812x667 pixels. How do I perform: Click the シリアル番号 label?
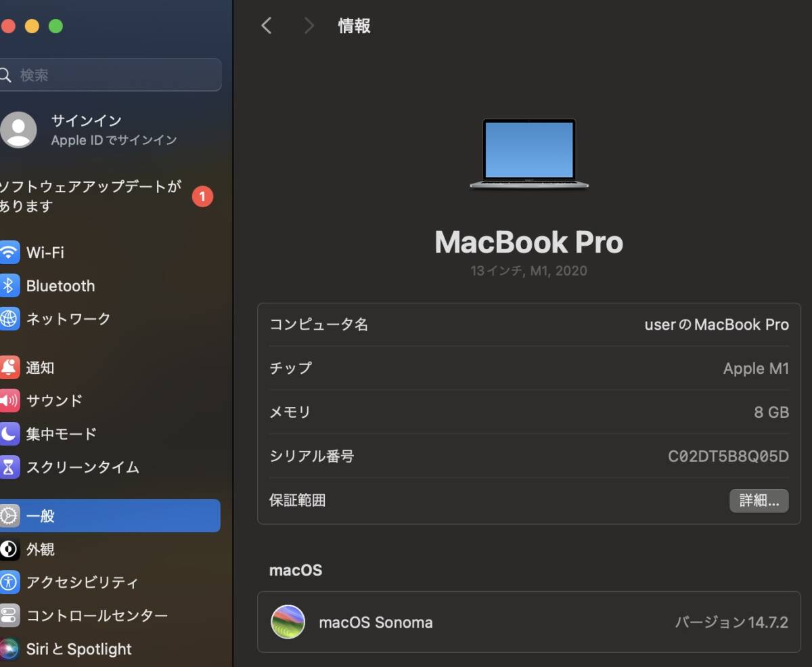tap(312, 456)
